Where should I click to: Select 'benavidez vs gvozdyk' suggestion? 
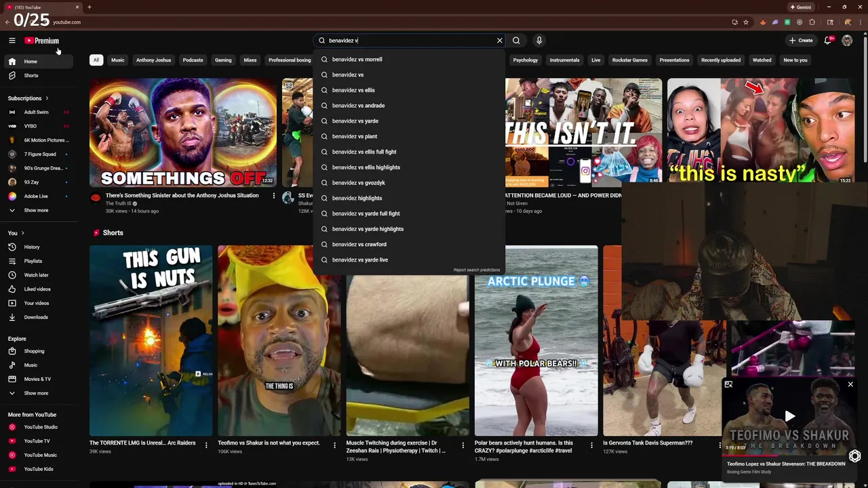[409, 183]
